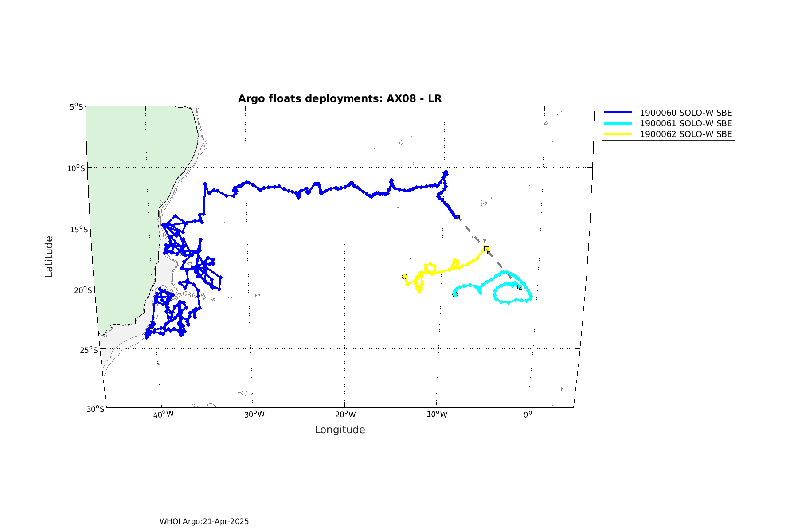
Task: Click the plot title Argo floats deployments
Action: click(340, 98)
